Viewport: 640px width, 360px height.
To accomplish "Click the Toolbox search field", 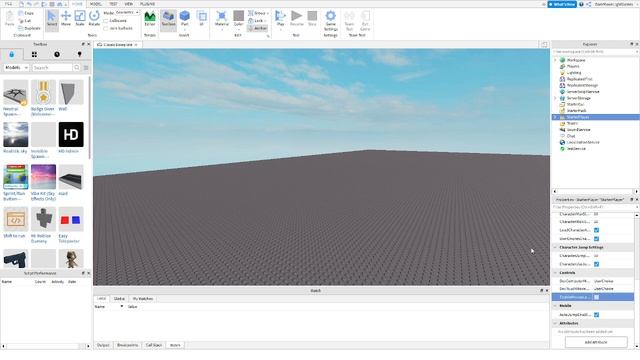I will [x=52, y=67].
